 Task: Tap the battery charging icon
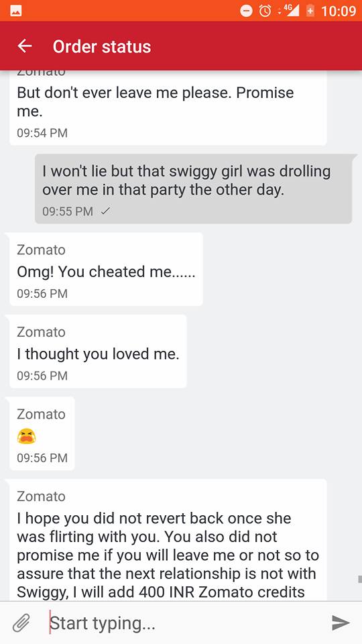310,11
